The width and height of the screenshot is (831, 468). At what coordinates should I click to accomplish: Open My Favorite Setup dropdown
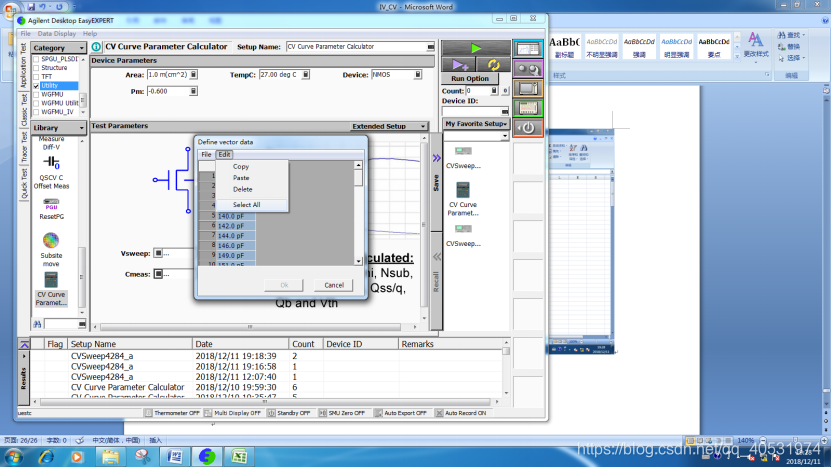(475, 123)
